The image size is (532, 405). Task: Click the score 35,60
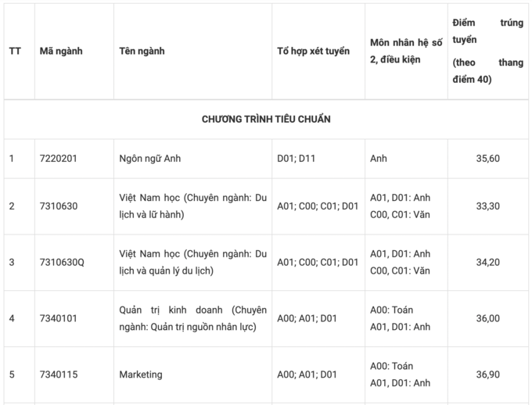pyautogui.click(x=487, y=159)
